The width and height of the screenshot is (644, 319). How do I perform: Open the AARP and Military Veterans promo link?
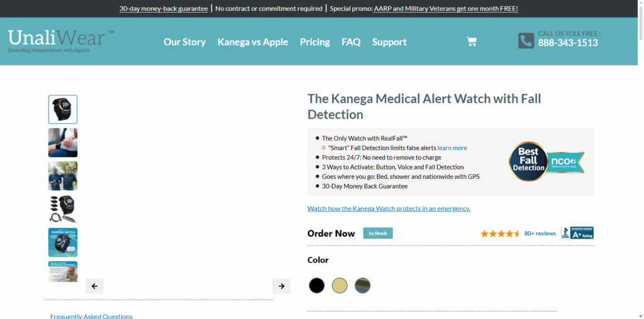pyautogui.click(x=446, y=9)
